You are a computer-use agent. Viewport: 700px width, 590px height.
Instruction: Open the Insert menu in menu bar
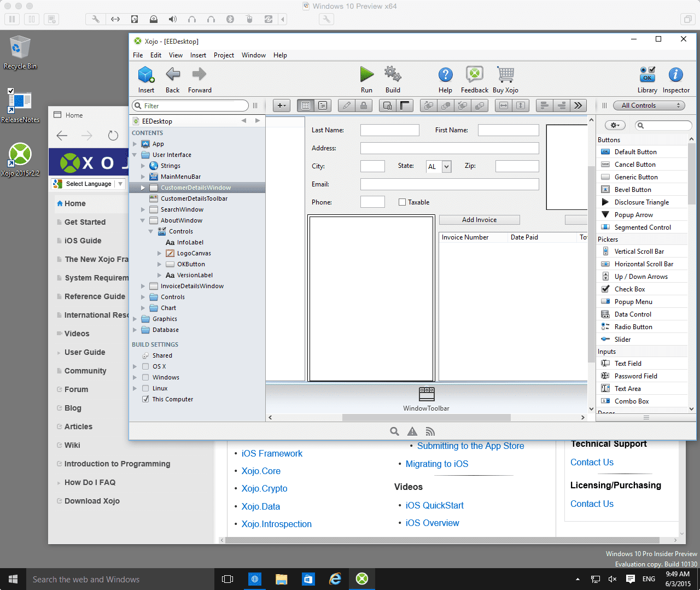[x=198, y=55]
